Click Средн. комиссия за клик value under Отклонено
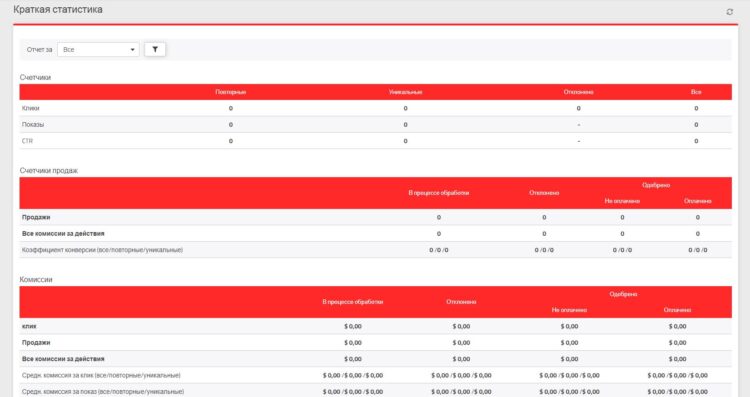Screen dimensions: 750x397 (461, 375)
